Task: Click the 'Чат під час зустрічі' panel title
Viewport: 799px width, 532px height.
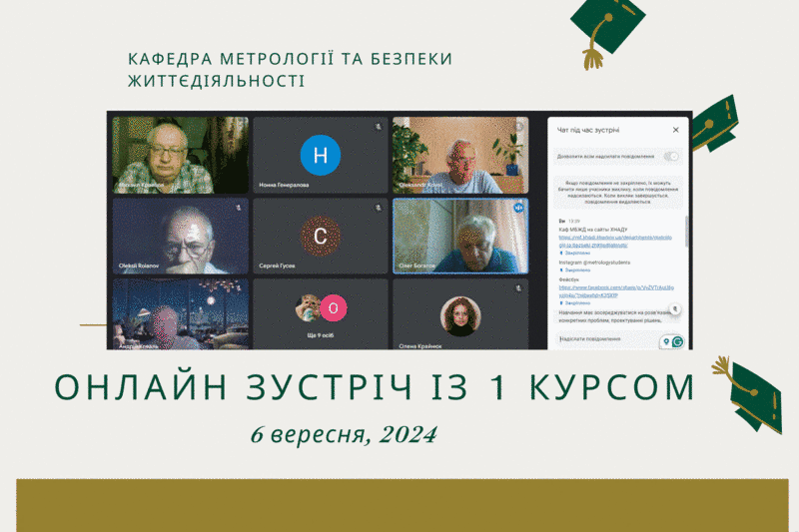Action: coord(588,130)
